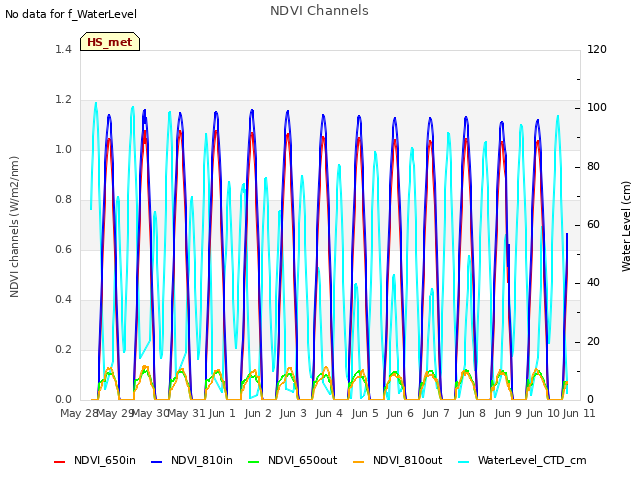Viewport: 640px width, 480px height.
Task: Click the green NDVI_650out legend swatch
Action: 254,462
